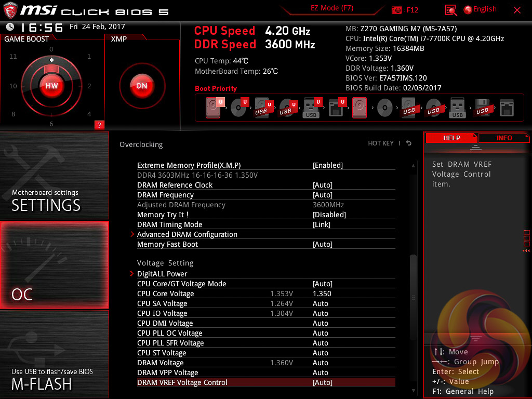Select the legacy USB key boot icon
The image size is (532, 399).
[x=458, y=108]
